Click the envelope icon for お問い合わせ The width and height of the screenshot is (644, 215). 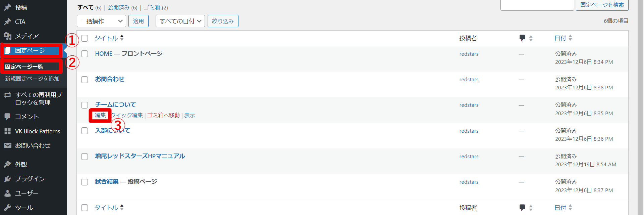(7, 145)
